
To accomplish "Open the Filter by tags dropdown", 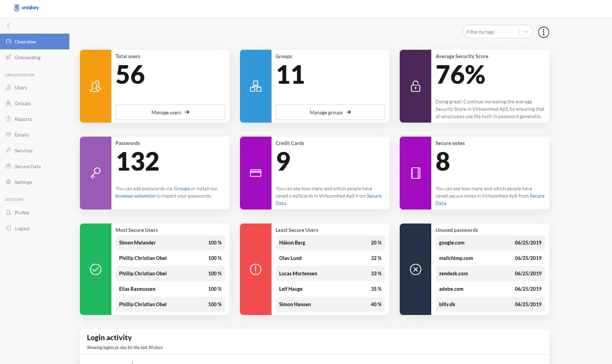I will pyautogui.click(x=491, y=32).
